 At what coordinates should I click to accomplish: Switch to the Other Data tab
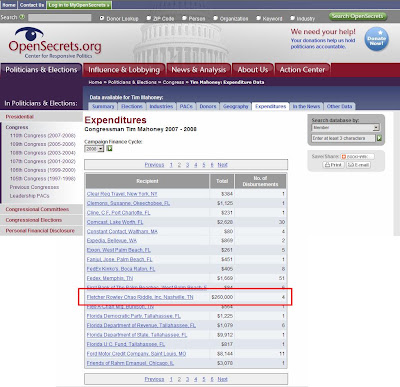(x=339, y=106)
